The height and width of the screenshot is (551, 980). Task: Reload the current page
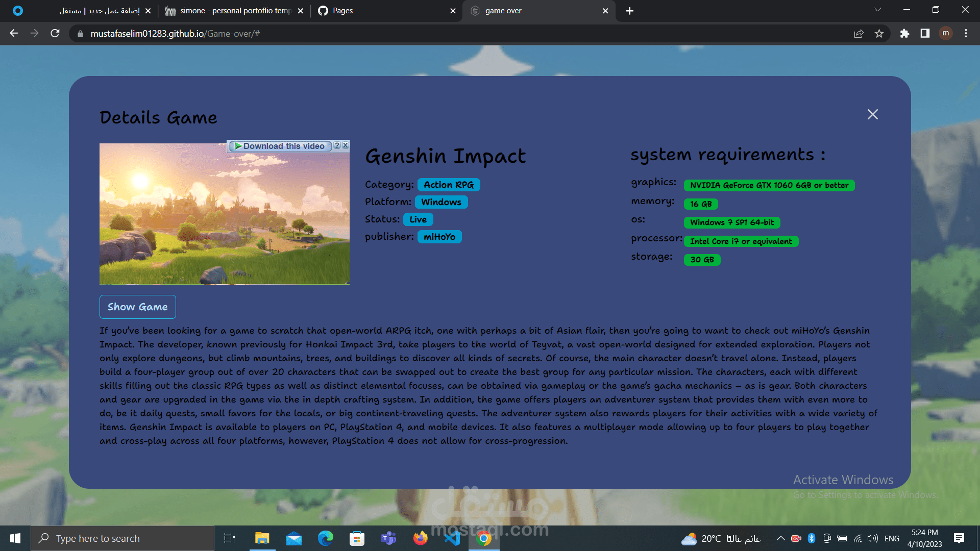click(55, 34)
